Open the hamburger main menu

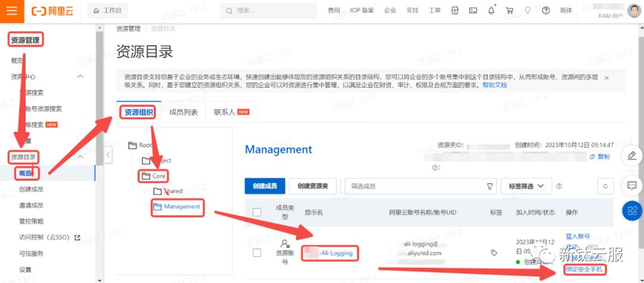(x=12, y=11)
